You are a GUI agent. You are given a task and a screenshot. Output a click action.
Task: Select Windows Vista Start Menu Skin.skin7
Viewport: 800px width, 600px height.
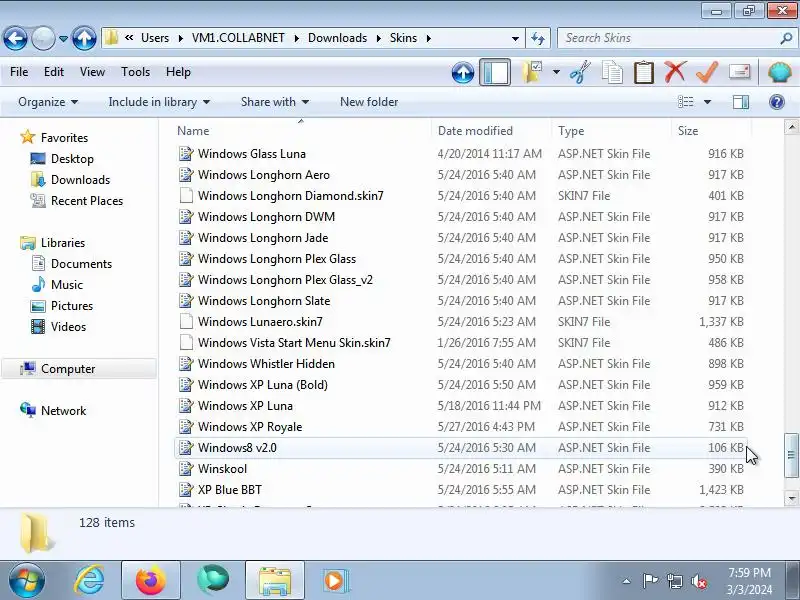[x=461, y=342]
